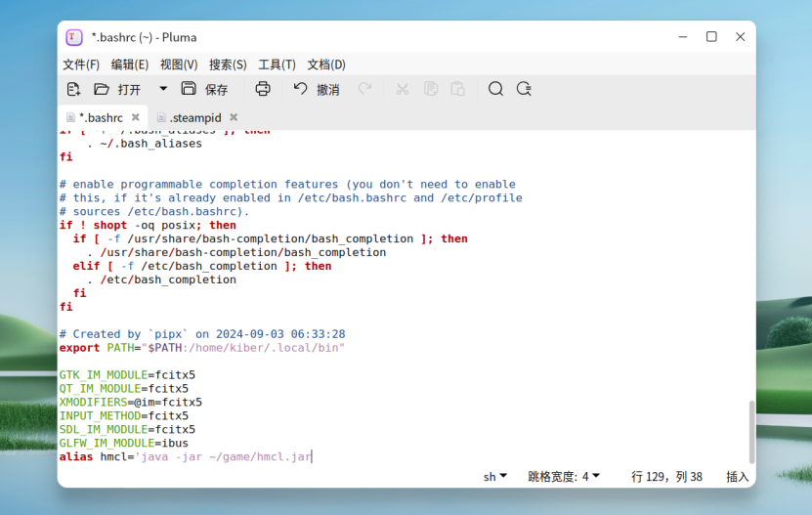Close the .steampid tab
This screenshot has width=812, height=515.
pyautogui.click(x=234, y=117)
